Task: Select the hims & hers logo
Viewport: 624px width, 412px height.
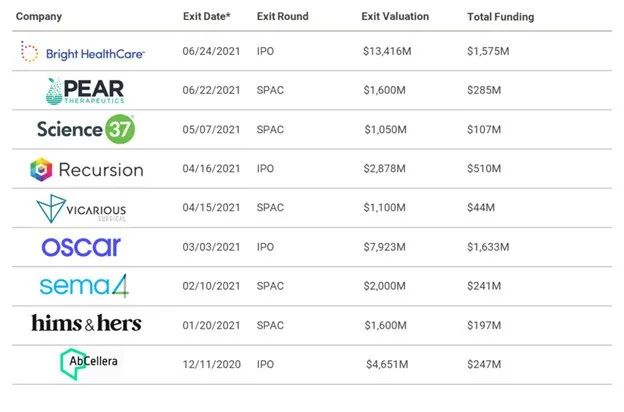Action: [x=86, y=324]
